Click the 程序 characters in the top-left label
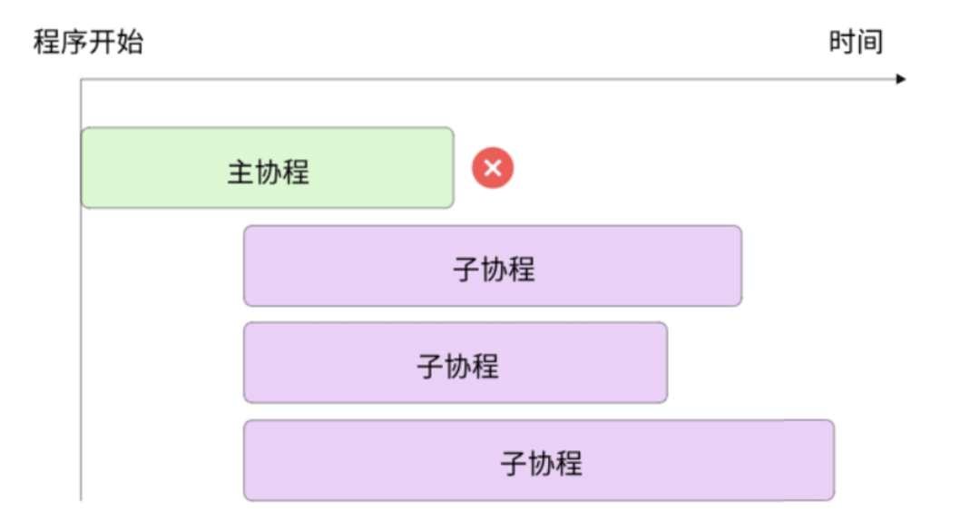Image resolution: width=980 pixels, height=532 pixels. (61, 42)
